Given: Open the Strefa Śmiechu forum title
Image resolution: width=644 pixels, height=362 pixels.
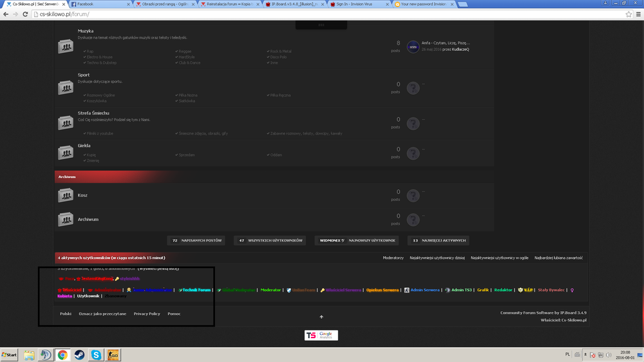Looking at the screenshot, I should click(x=93, y=113).
